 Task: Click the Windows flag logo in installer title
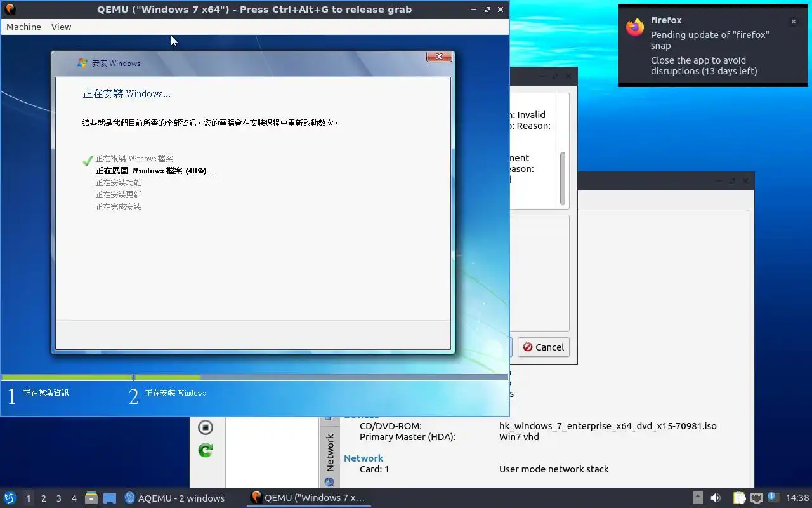point(82,63)
